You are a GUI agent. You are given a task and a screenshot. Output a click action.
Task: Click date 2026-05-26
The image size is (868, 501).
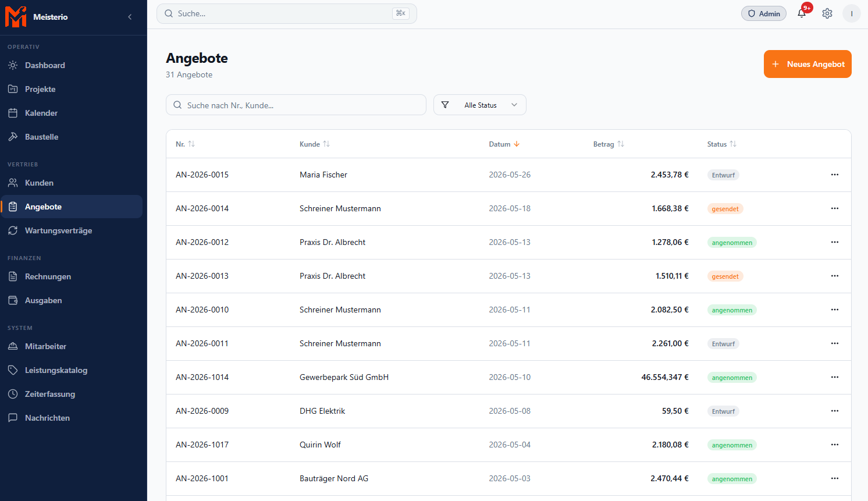point(510,175)
